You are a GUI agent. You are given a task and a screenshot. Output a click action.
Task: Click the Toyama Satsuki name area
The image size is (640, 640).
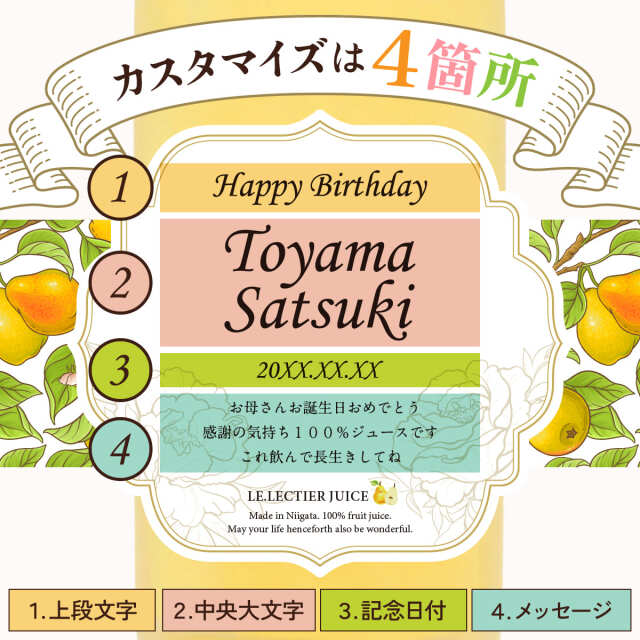coord(320,282)
